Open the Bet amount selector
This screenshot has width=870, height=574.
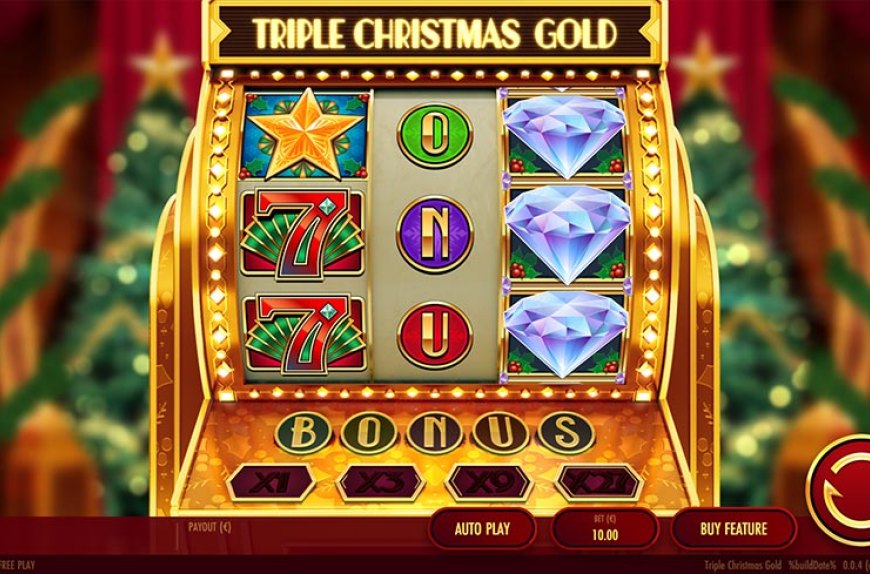604,529
